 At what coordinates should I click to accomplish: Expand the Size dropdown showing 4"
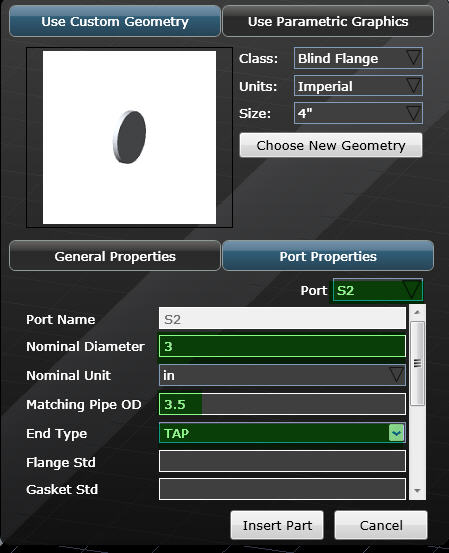[x=358, y=113]
